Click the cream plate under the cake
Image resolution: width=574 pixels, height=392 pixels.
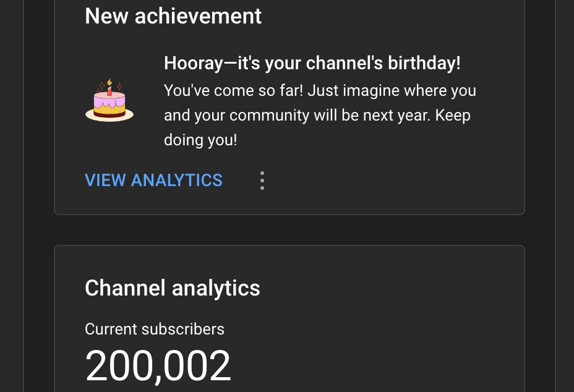109,116
